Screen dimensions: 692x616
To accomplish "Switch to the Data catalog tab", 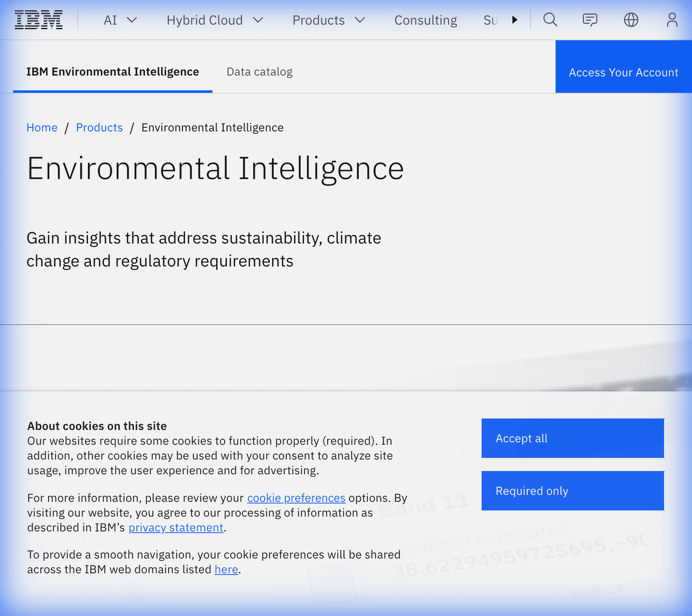I will pos(259,71).
